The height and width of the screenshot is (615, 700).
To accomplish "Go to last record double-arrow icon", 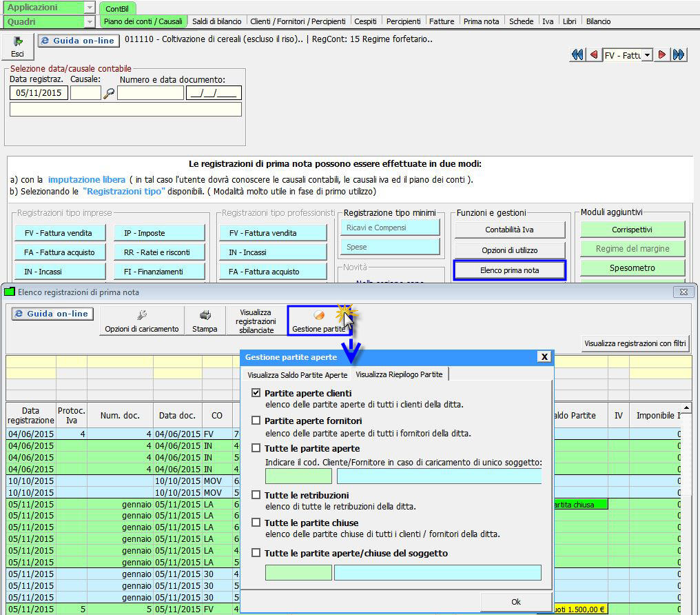I will pyautogui.click(x=679, y=55).
